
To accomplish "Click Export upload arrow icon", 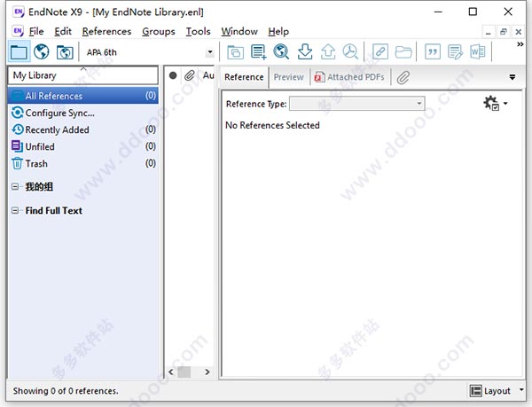I will pyautogui.click(x=328, y=52).
